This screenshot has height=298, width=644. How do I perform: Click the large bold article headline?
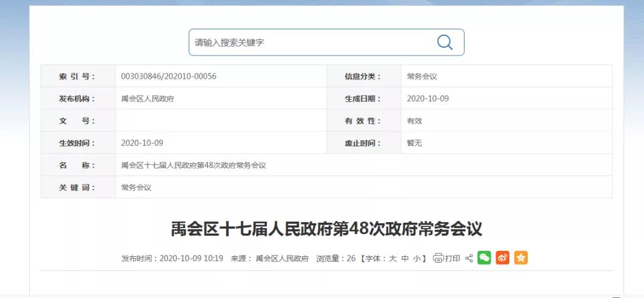click(327, 229)
